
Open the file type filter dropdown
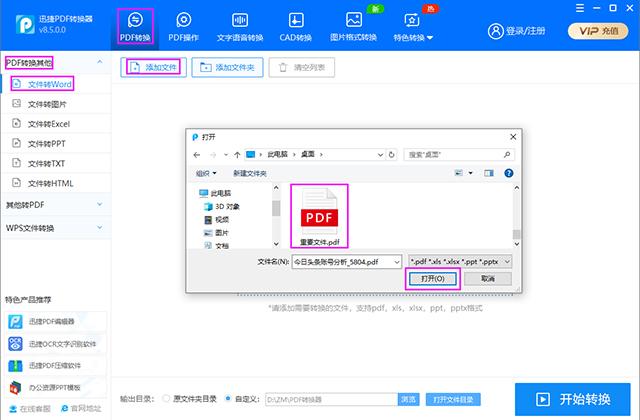point(460,262)
